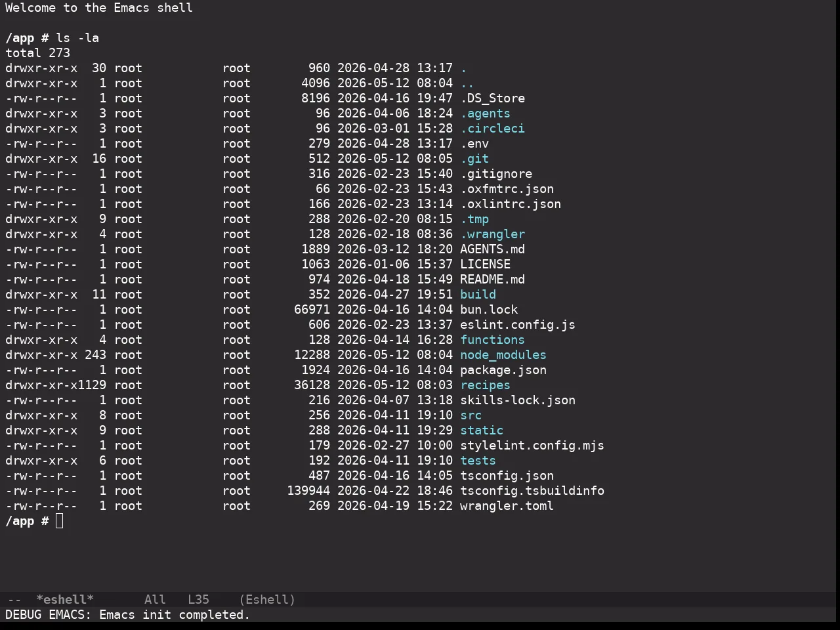
Task: Open the .tmp directory entry
Action: [474, 219]
